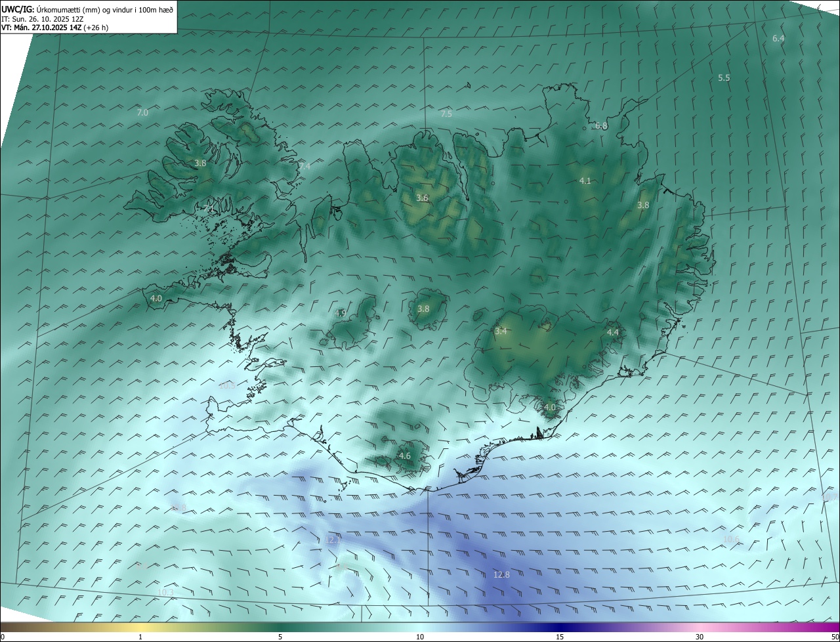Click the 3.4 value label on the map

tap(501, 332)
